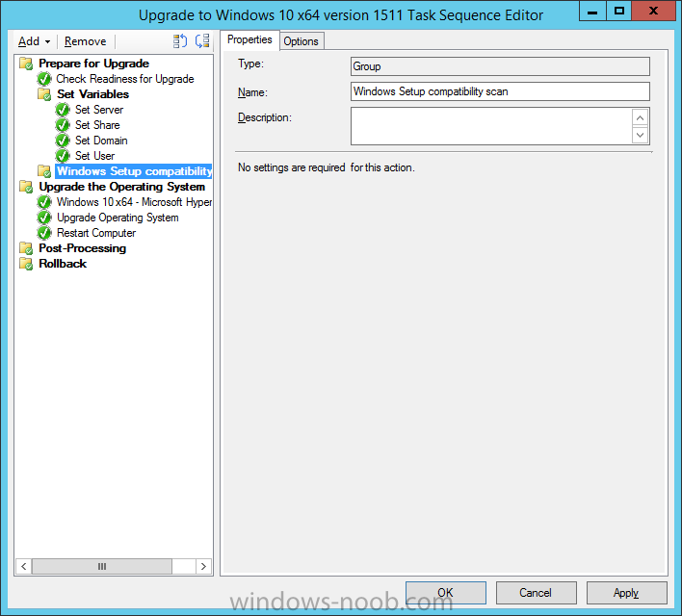Click Description box scroll down arrow
Image resolution: width=682 pixels, height=616 pixels.
coord(640,135)
